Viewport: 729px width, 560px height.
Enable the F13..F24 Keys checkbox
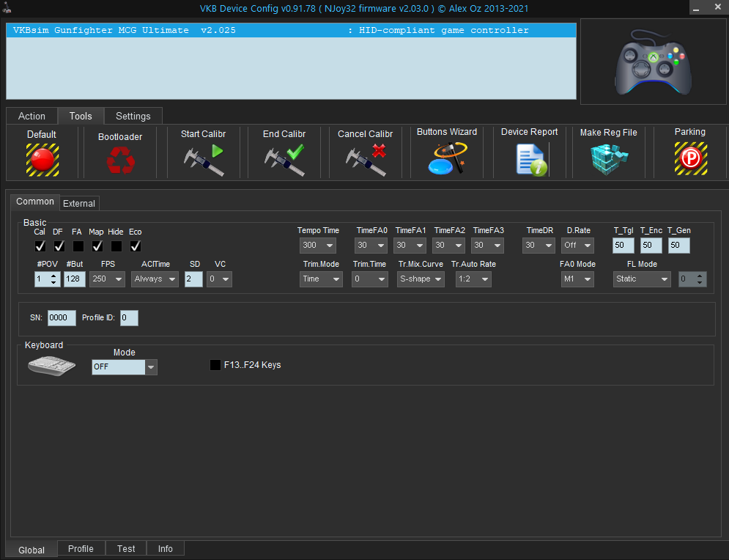[215, 365]
